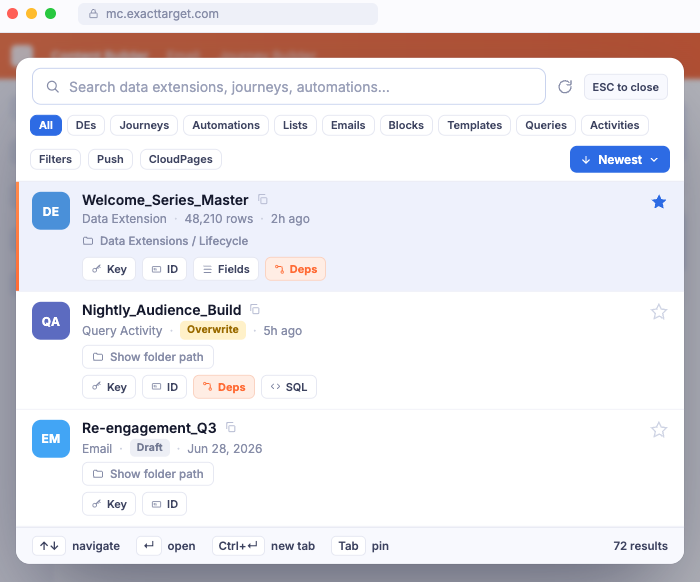Switch to the Lists filter
The width and height of the screenshot is (700, 582).
(295, 125)
